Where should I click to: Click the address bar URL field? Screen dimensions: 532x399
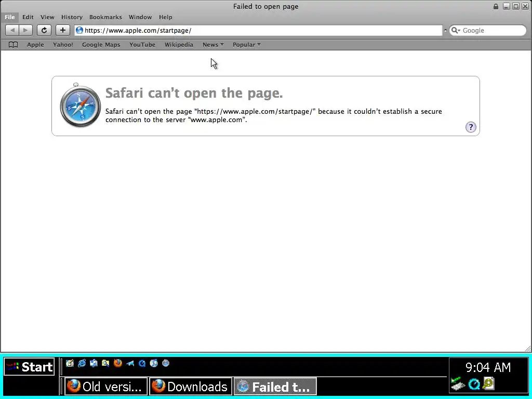pos(258,30)
